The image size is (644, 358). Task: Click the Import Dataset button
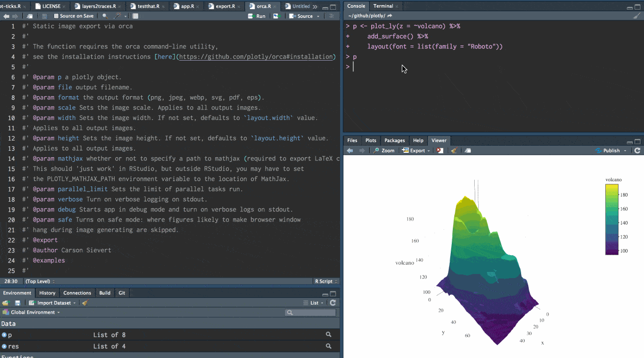pyautogui.click(x=49, y=303)
